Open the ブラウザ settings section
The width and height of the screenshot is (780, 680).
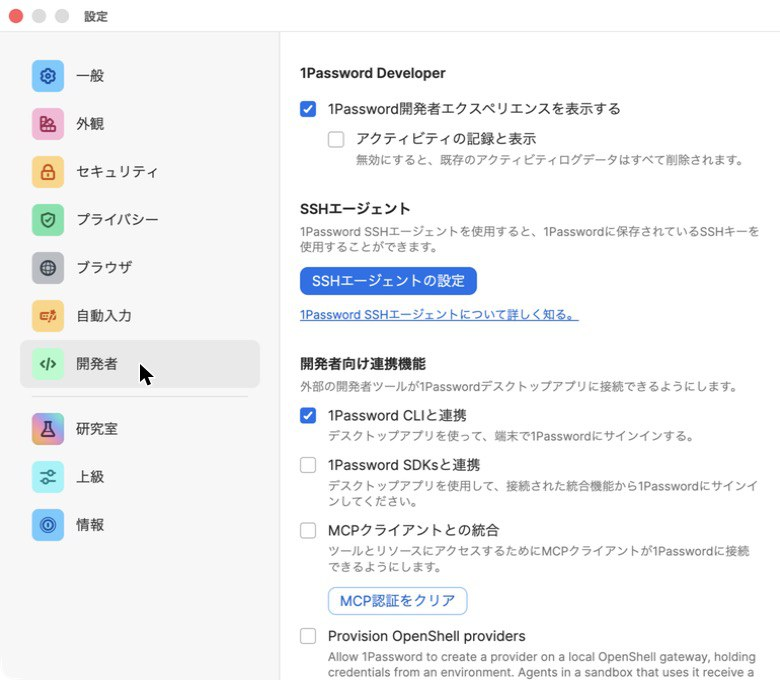(x=140, y=268)
